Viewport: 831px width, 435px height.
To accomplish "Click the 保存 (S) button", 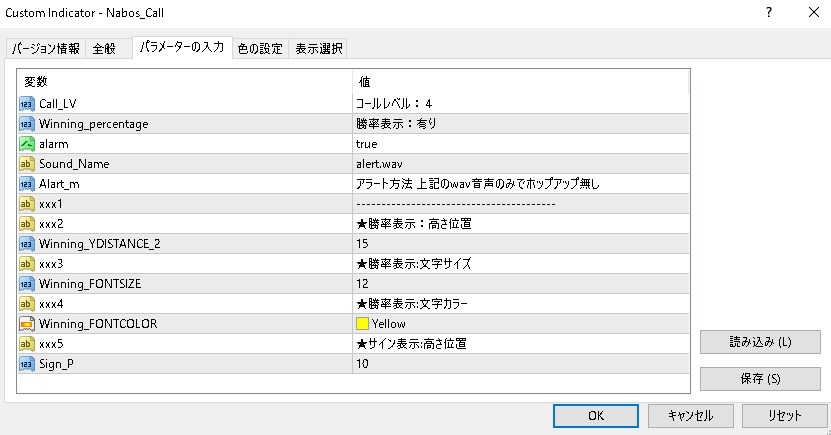I will (x=761, y=379).
